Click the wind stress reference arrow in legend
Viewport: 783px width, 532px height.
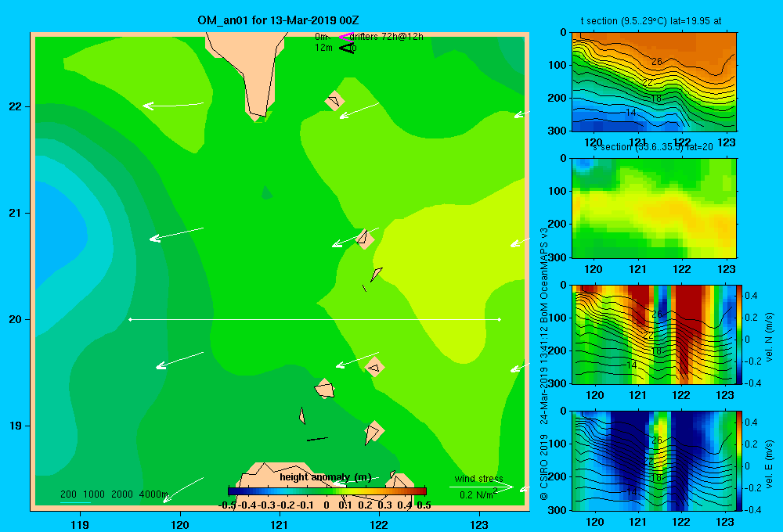481,487
